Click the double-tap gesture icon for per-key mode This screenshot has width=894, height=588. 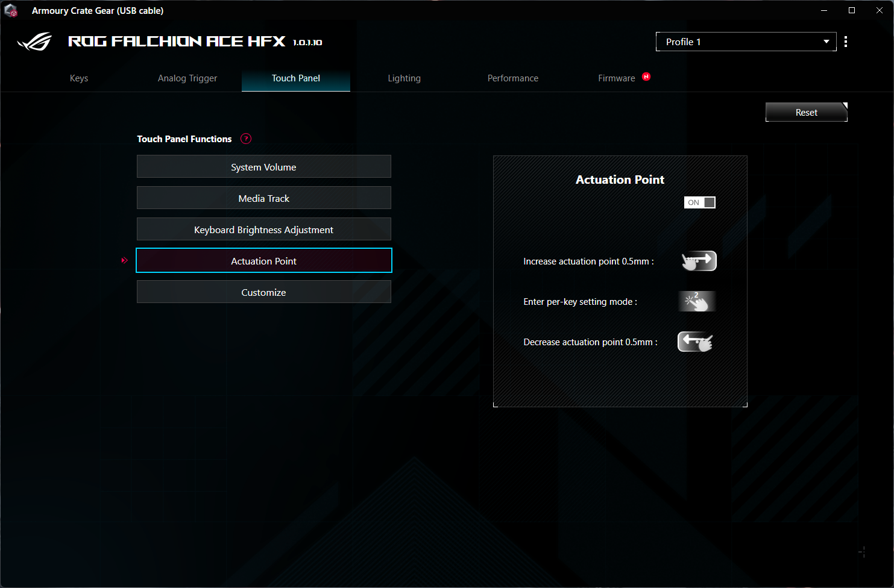coord(697,301)
